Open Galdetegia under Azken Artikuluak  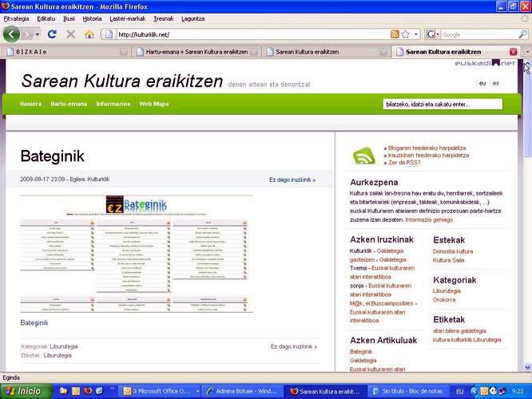point(363,361)
